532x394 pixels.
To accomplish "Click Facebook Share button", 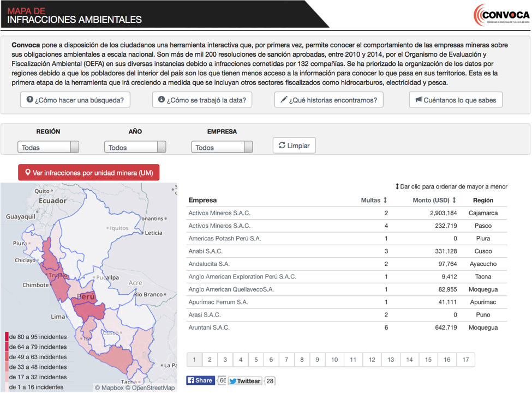I will (x=200, y=381).
